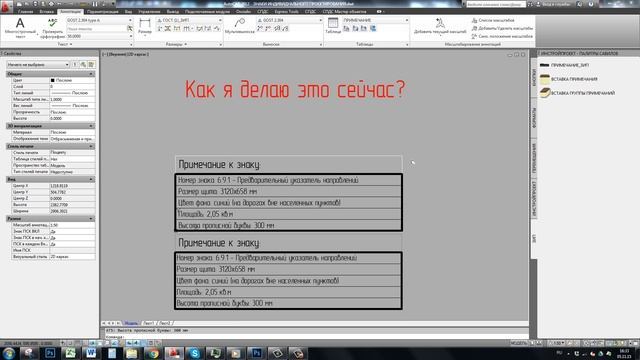Select the Dimension (Размер) tool

click(145, 26)
